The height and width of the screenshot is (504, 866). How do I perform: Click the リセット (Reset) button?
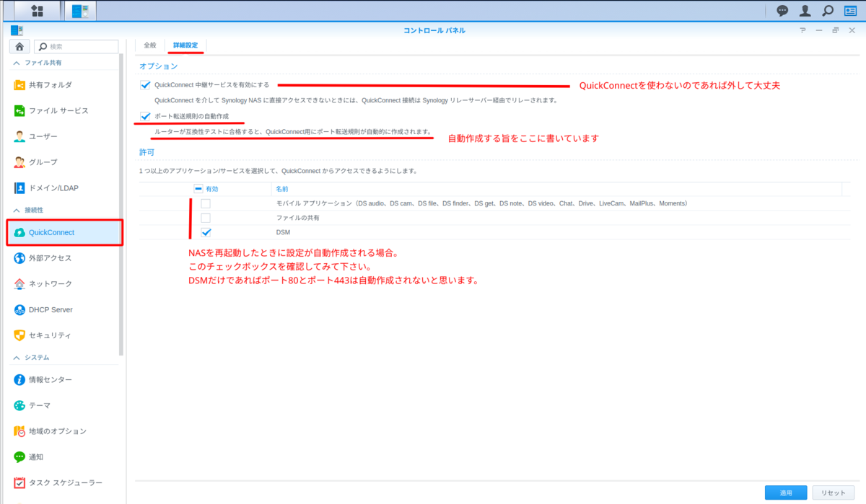coord(833,493)
